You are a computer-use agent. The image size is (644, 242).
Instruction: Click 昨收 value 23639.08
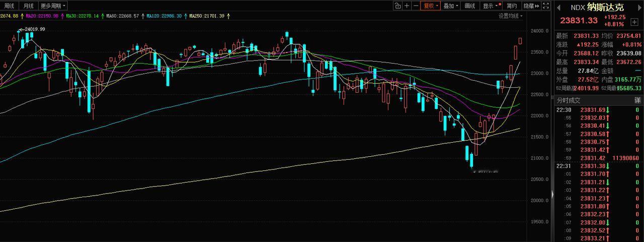629,53
